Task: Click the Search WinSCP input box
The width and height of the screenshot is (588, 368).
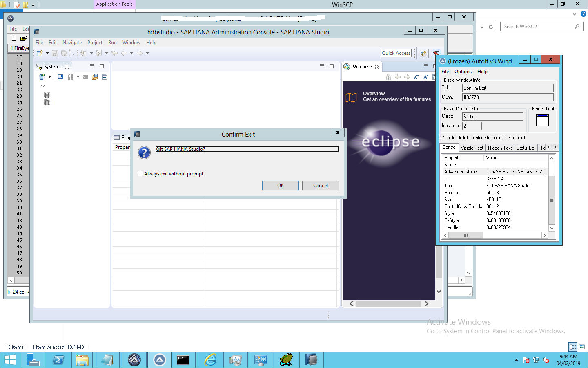Action: (542, 27)
